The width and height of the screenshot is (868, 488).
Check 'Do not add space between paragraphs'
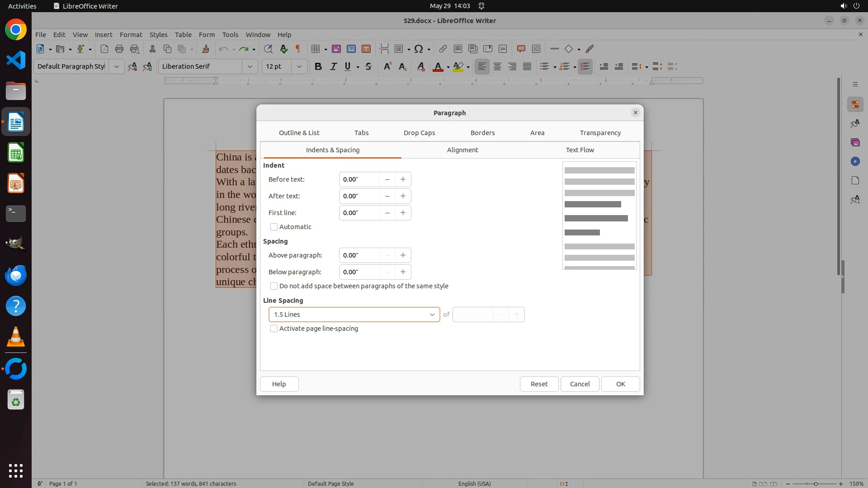coord(274,286)
